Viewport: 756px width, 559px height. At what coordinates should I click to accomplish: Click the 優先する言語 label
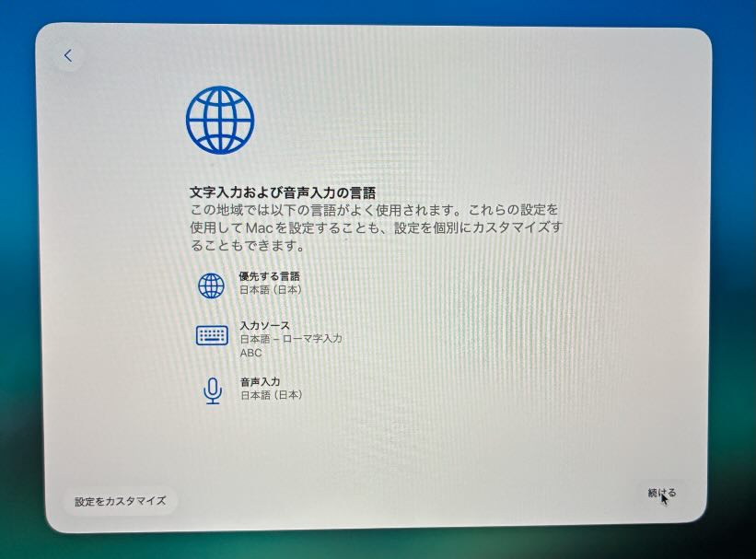coord(270,276)
